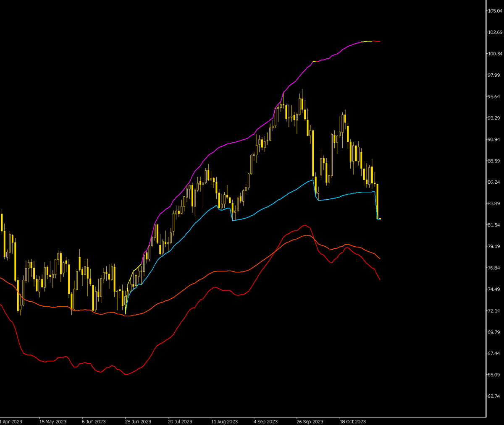This screenshot has width=504, height=425.
Task: Click the 83.89 price axis label
Action: click(x=494, y=203)
